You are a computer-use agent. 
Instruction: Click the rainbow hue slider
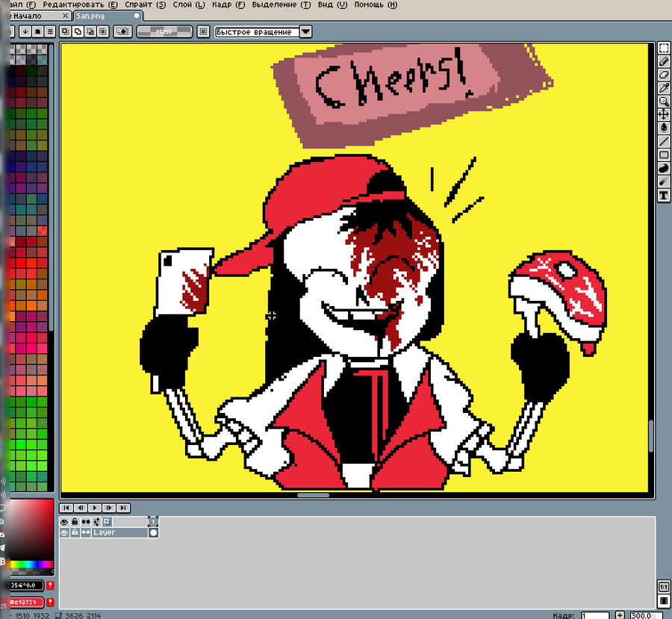[31, 564]
